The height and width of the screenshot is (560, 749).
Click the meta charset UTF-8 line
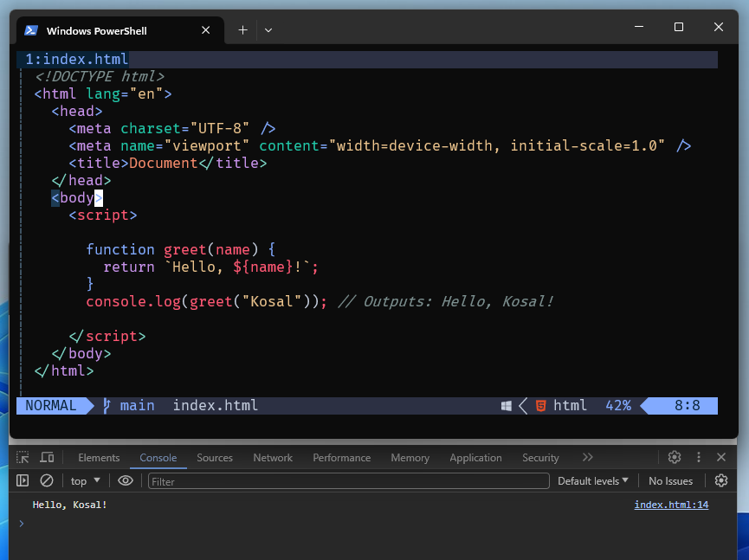(172, 128)
